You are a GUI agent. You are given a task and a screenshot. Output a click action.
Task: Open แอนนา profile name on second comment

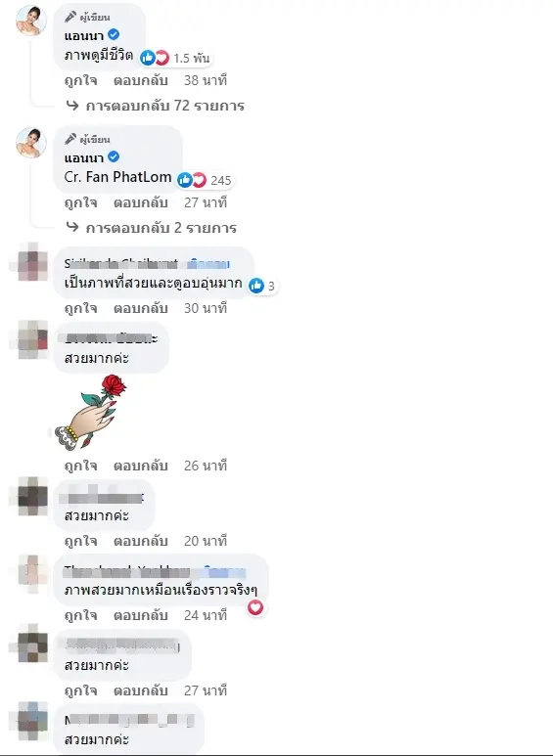(x=84, y=157)
